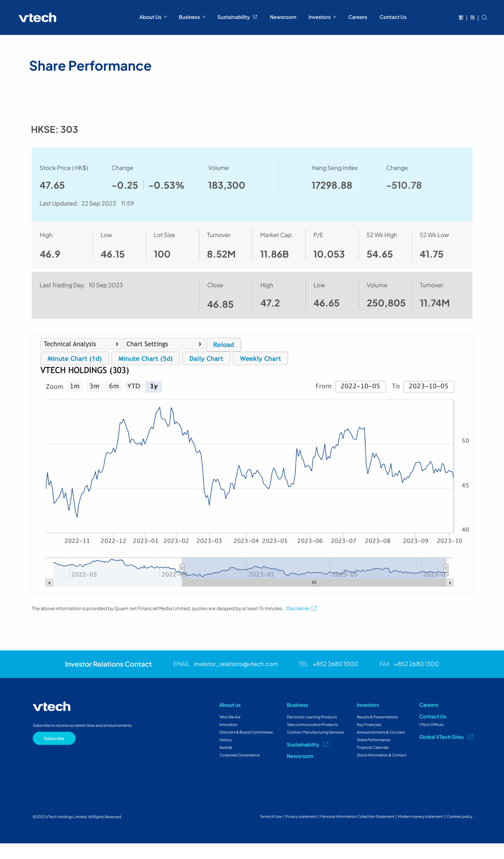Open the Technical Analysis dropdown
504x859 pixels.
(81, 344)
